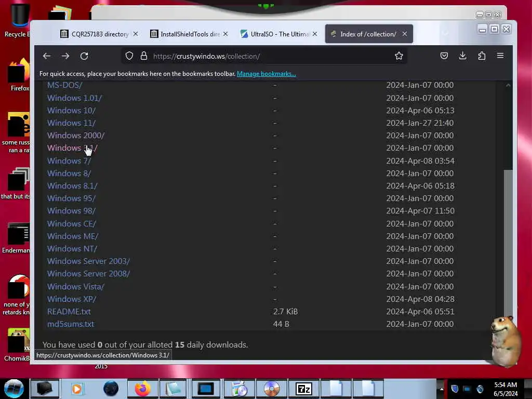The height and width of the screenshot is (399, 532).
Task: Open the Windows XP/ folder
Action: click(72, 299)
